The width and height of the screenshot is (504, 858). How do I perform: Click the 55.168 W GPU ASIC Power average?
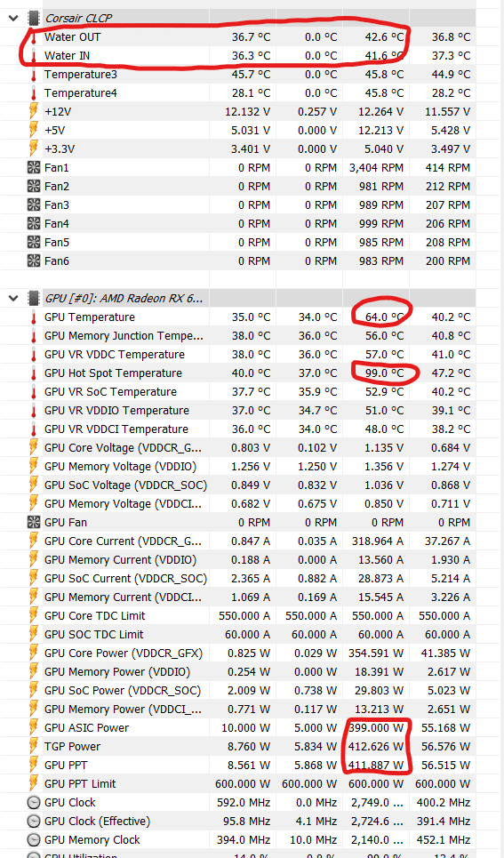click(x=446, y=728)
